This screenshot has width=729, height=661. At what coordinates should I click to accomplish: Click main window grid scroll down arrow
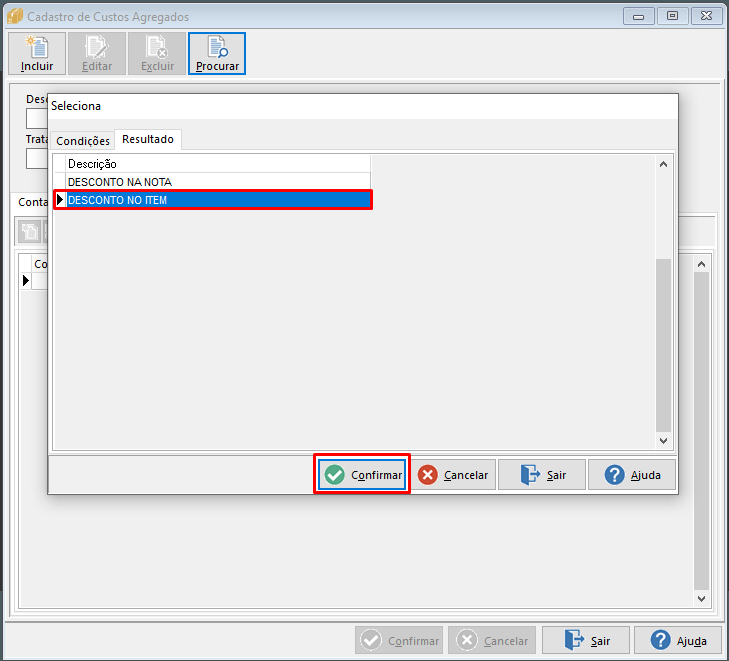pyautogui.click(x=702, y=599)
